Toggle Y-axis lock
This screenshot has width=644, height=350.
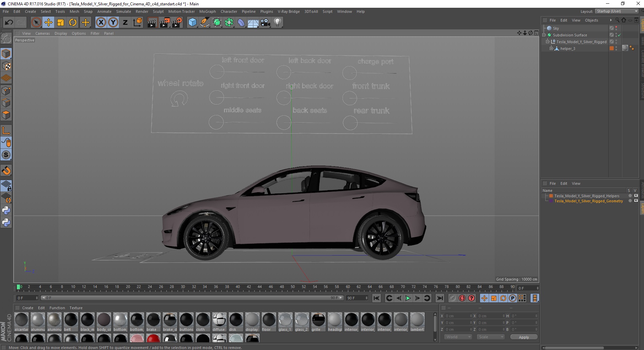click(113, 23)
